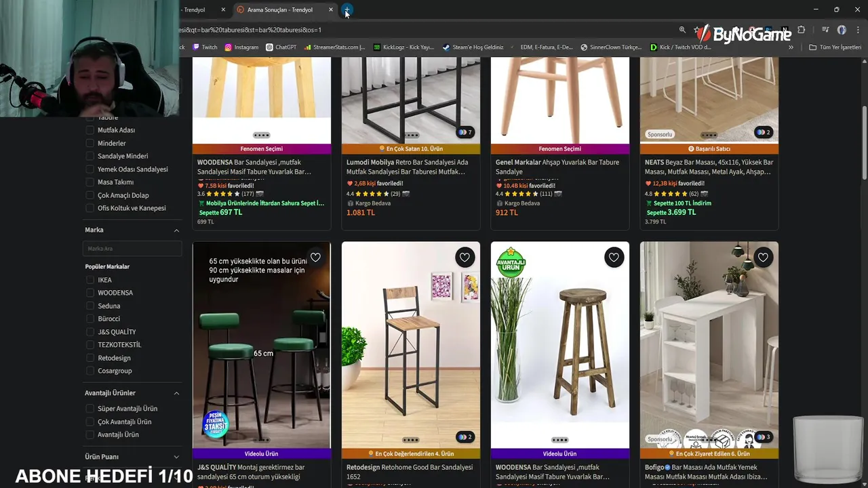
Task: Open the Chrome profile avatar
Action: (x=842, y=30)
